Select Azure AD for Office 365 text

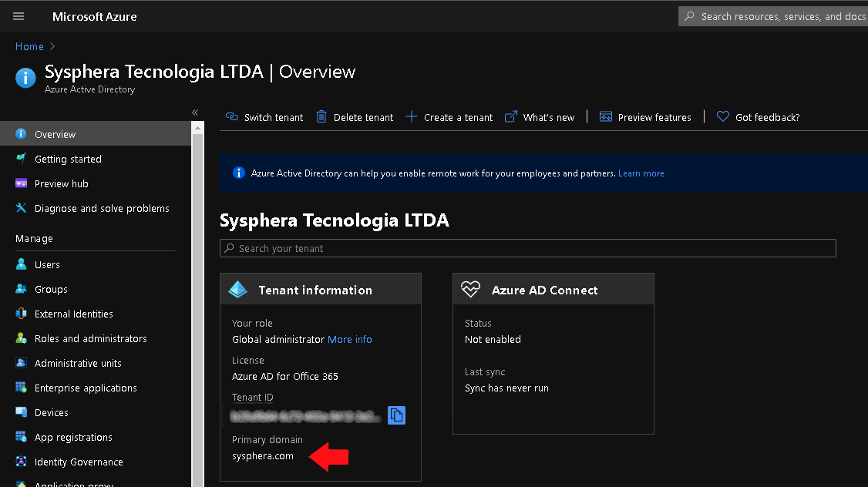point(285,376)
